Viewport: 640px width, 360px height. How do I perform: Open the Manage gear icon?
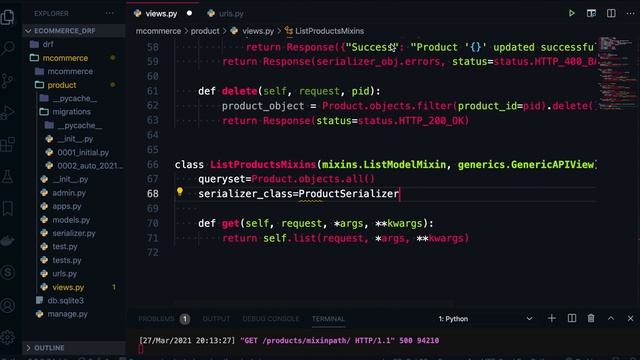pyautogui.click(x=7, y=337)
